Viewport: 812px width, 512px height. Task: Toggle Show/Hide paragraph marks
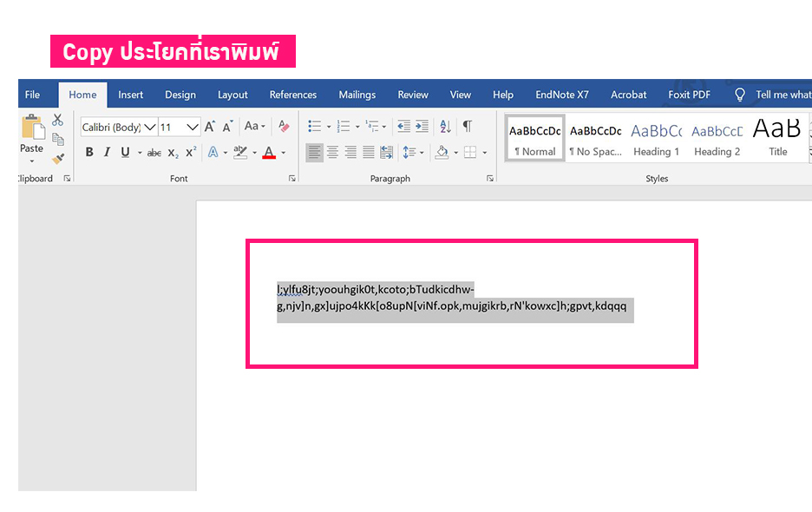(468, 127)
